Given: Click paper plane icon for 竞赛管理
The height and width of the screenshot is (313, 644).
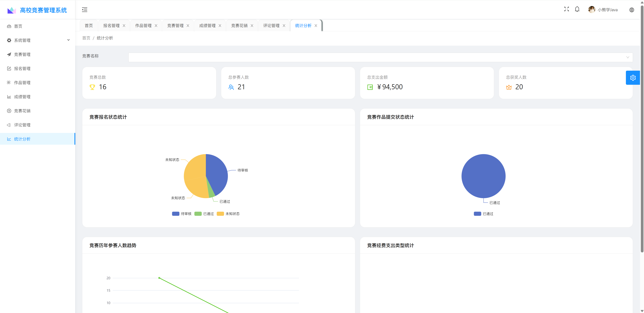Looking at the screenshot, I should tap(9, 54).
